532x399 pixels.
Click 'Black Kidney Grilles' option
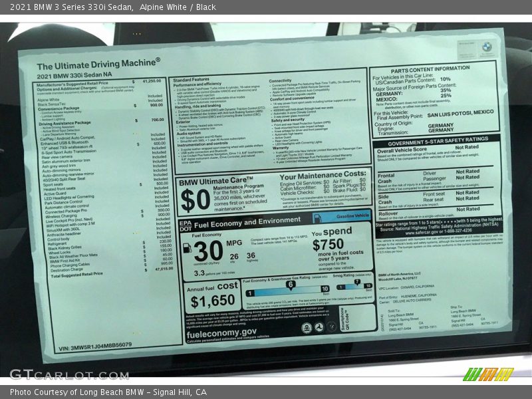65,247
